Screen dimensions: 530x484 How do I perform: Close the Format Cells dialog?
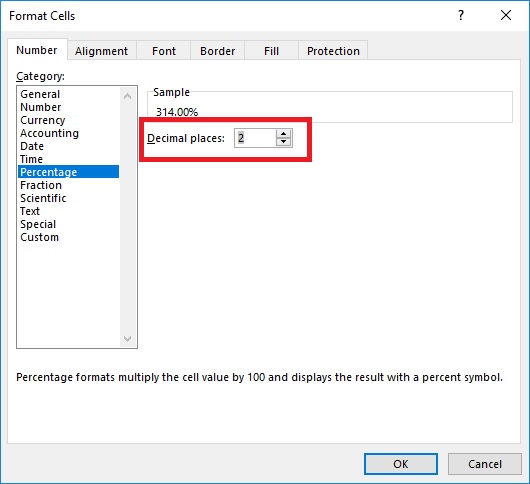(506, 16)
